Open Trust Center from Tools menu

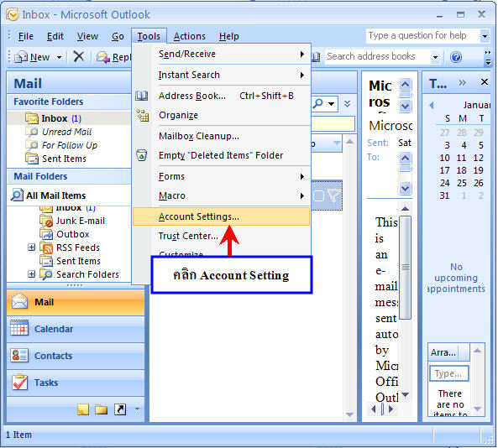pyautogui.click(x=222, y=236)
